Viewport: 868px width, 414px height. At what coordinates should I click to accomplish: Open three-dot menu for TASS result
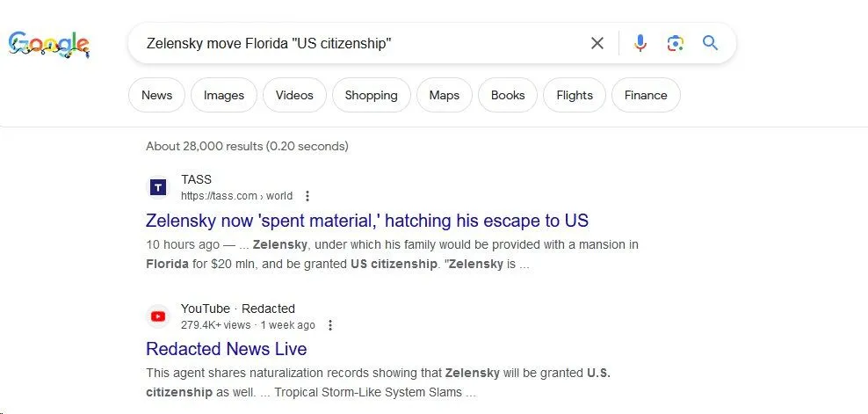coord(307,196)
